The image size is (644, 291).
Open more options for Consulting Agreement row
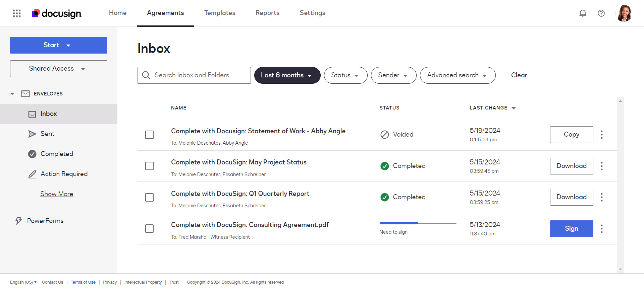click(x=602, y=229)
